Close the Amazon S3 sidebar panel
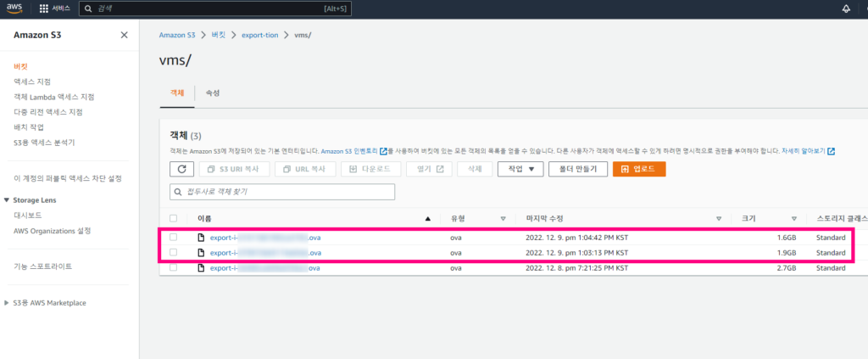 coord(125,35)
